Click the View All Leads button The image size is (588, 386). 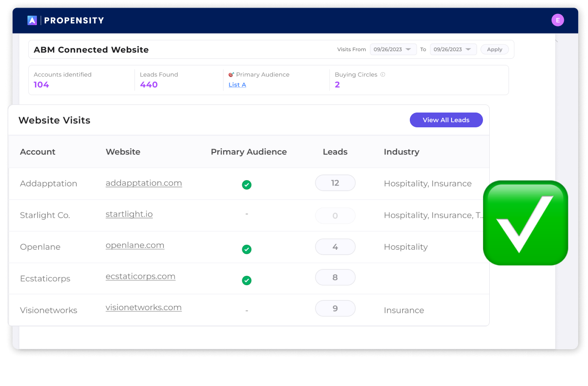pyautogui.click(x=446, y=120)
